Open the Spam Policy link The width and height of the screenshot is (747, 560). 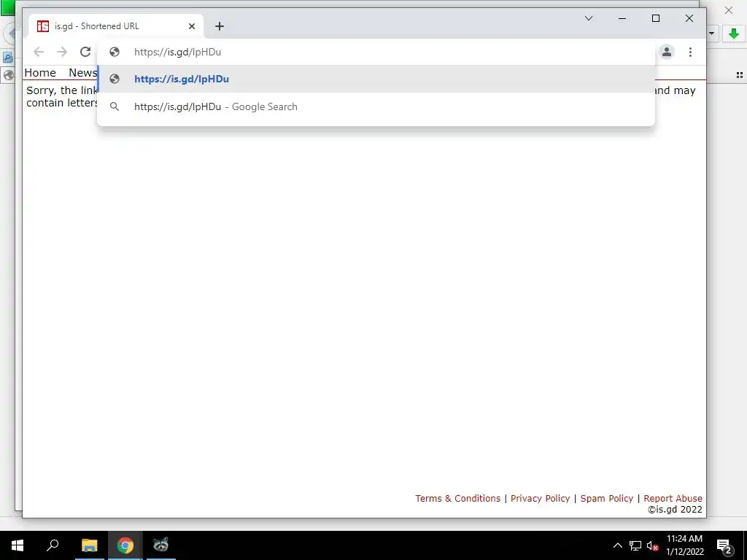[x=606, y=498]
